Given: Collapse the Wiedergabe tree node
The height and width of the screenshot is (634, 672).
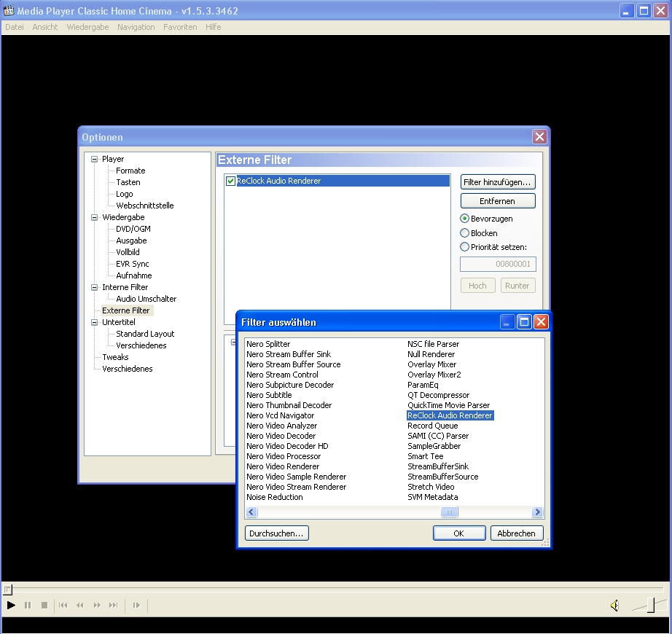Looking at the screenshot, I should (94, 217).
